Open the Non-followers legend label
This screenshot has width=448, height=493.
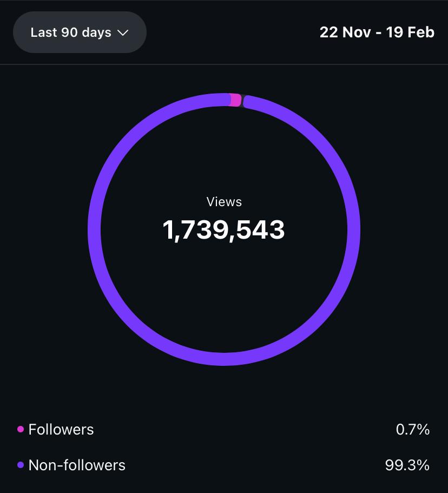pos(77,465)
